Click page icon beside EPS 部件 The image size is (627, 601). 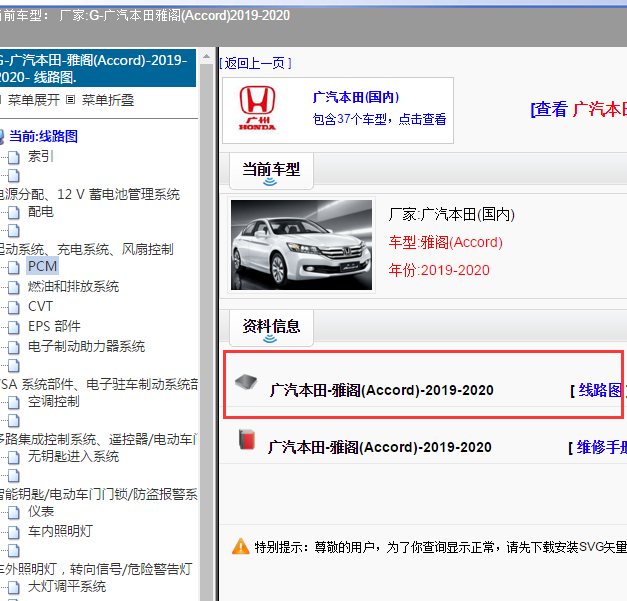pyautogui.click(x=14, y=327)
